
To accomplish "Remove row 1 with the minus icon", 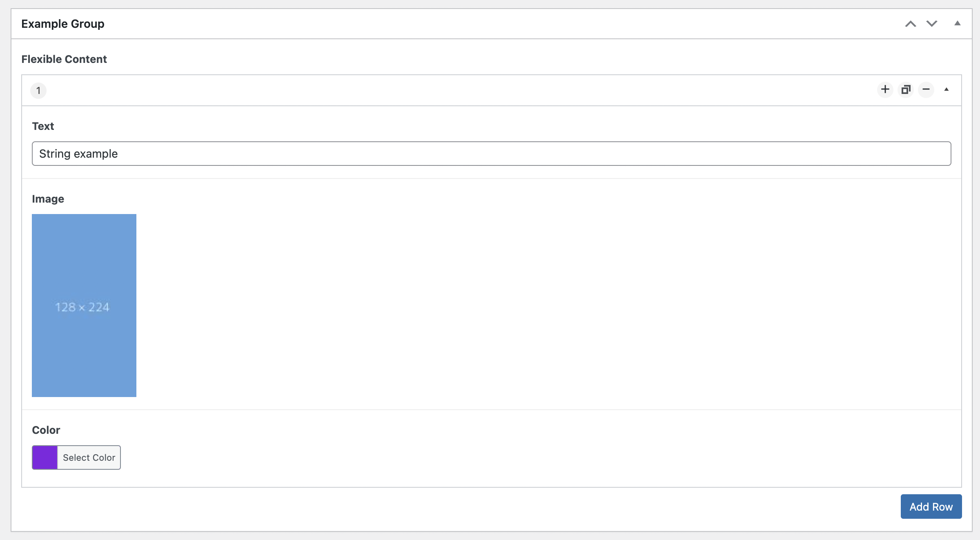I will pos(926,89).
